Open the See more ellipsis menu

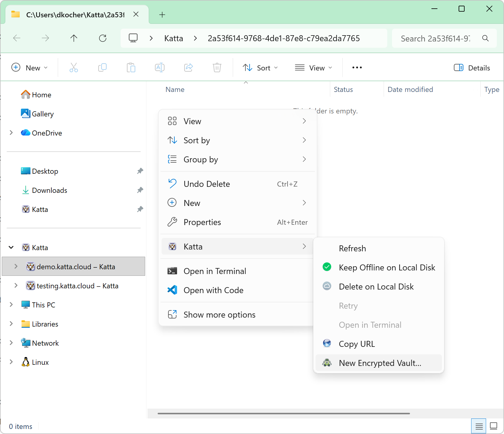(357, 68)
